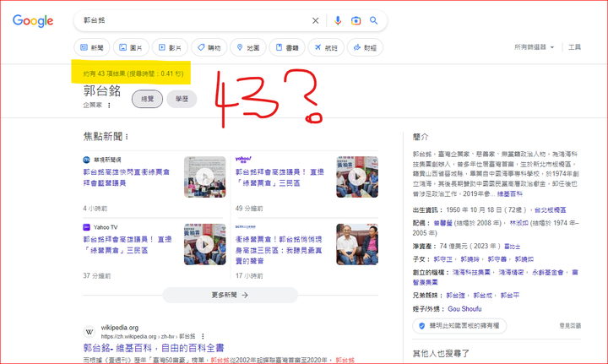Open the 鴻海精密 link
The image size is (608, 364).
(511, 273)
